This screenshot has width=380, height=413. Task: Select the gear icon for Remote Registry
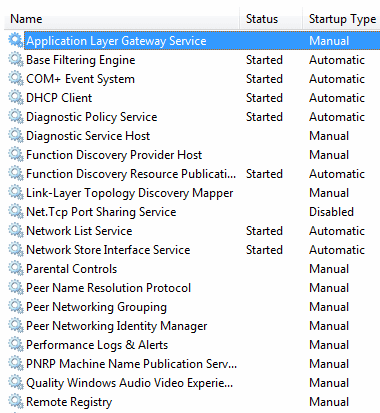click(x=16, y=402)
